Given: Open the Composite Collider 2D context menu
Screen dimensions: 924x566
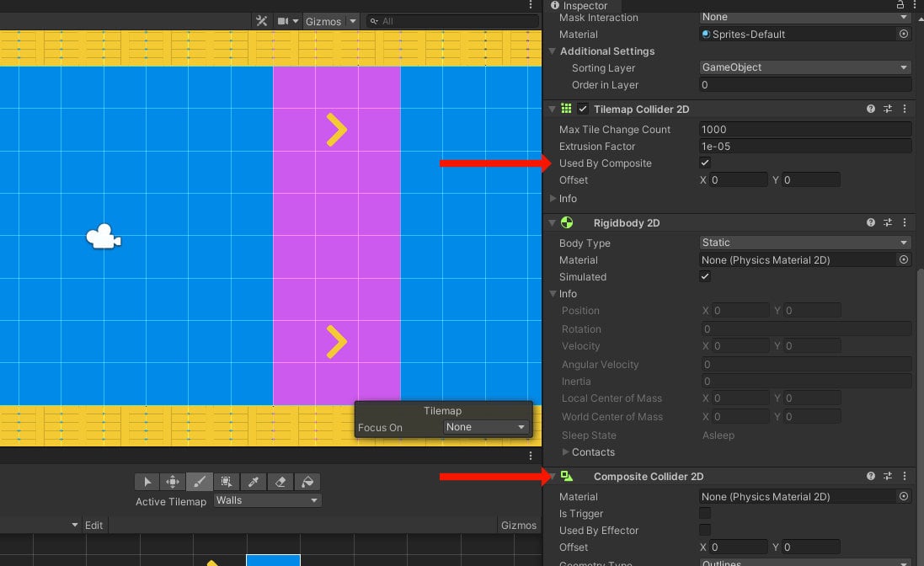Looking at the screenshot, I should click(905, 476).
